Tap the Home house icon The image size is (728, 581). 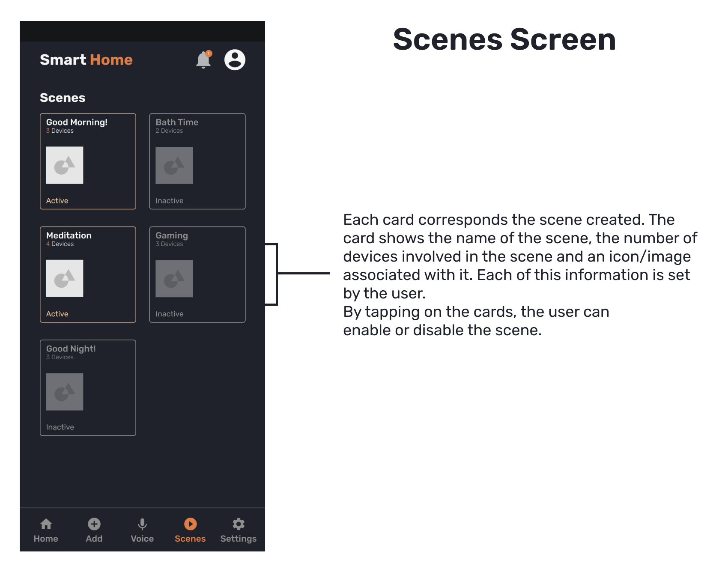pyautogui.click(x=46, y=524)
